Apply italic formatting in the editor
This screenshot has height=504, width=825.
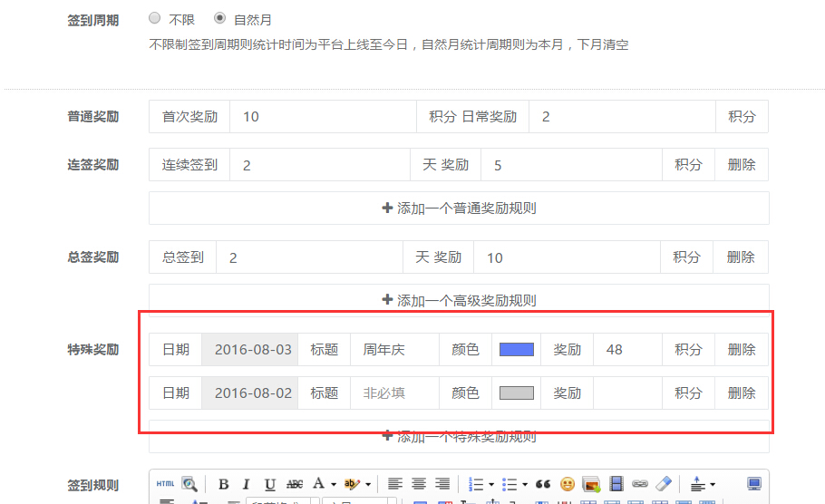point(247,484)
